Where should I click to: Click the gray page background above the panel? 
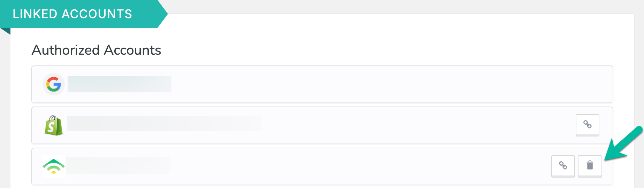pos(401,6)
